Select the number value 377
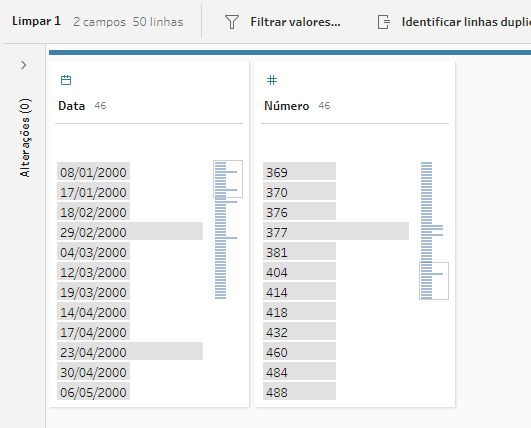The width and height of the screenshot is (531, 428). (336, 231)
